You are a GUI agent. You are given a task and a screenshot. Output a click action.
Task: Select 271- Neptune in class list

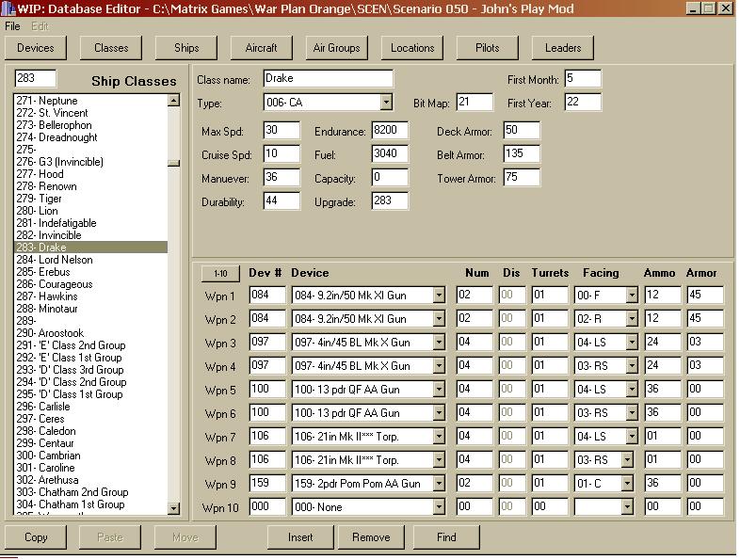90,101
